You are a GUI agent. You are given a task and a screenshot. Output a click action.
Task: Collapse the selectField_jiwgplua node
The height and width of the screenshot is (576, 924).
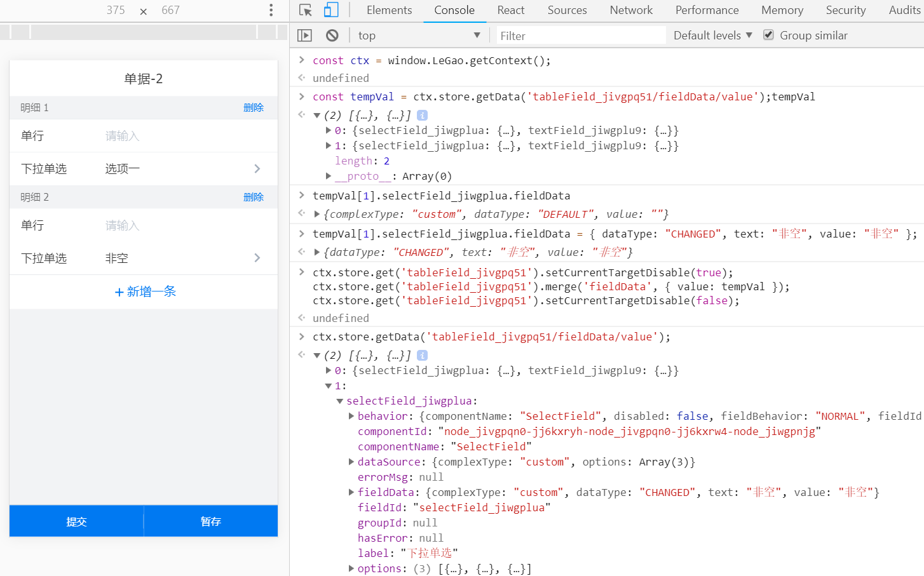(x=340, y=401)
